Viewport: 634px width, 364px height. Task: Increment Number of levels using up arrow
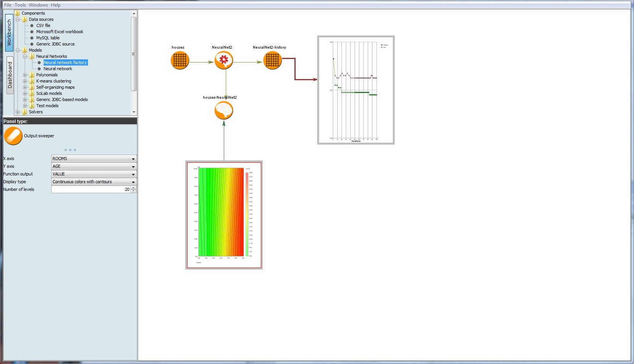(x=134, y=188)
